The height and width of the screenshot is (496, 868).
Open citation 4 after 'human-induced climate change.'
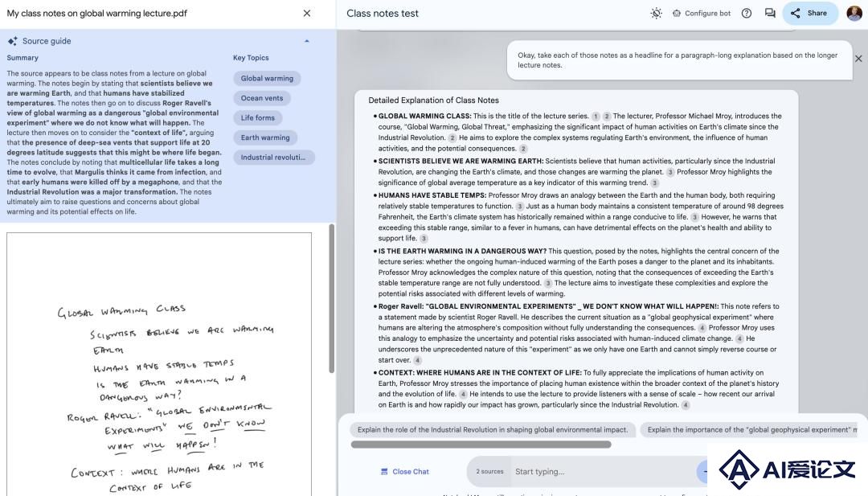point(739,338)
